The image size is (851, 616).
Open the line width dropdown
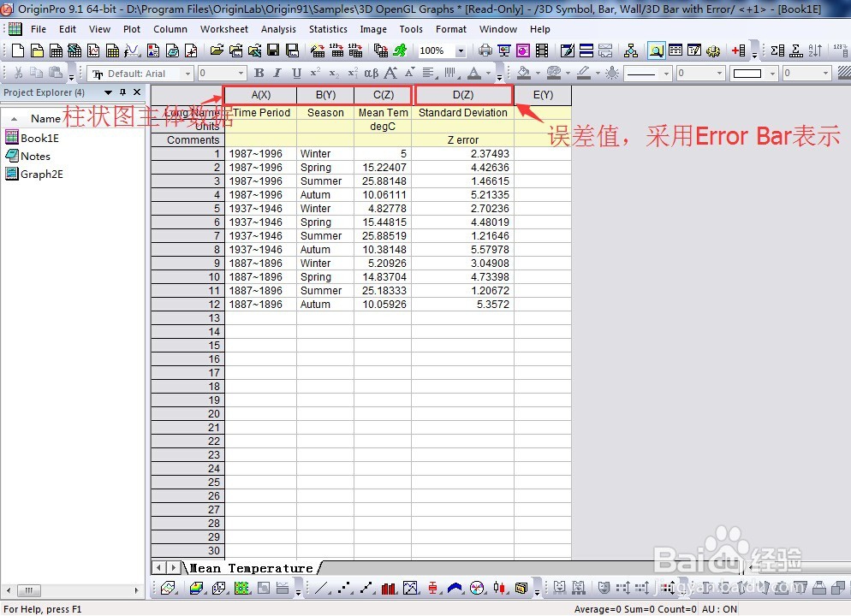[719, 74]
